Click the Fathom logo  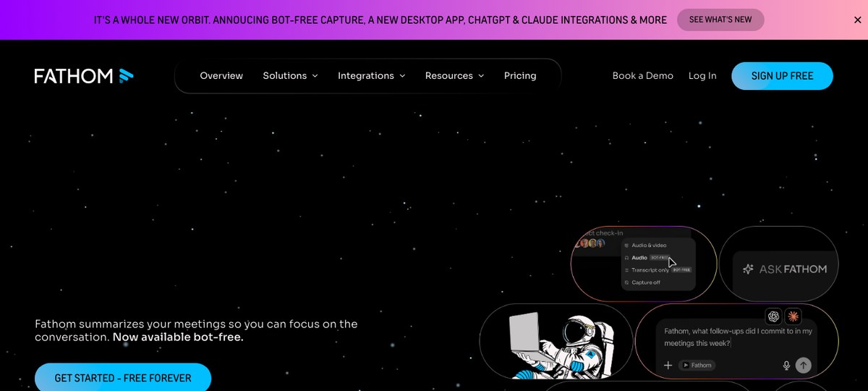pyautogui.click(x=84, y=75)
